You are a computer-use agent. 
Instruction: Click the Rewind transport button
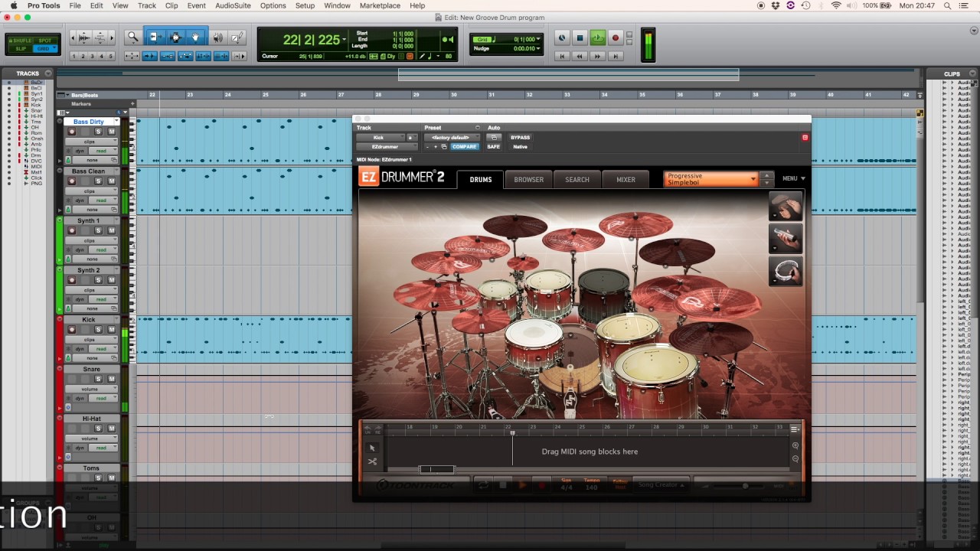pyautogui.click(x=580, y=56)
